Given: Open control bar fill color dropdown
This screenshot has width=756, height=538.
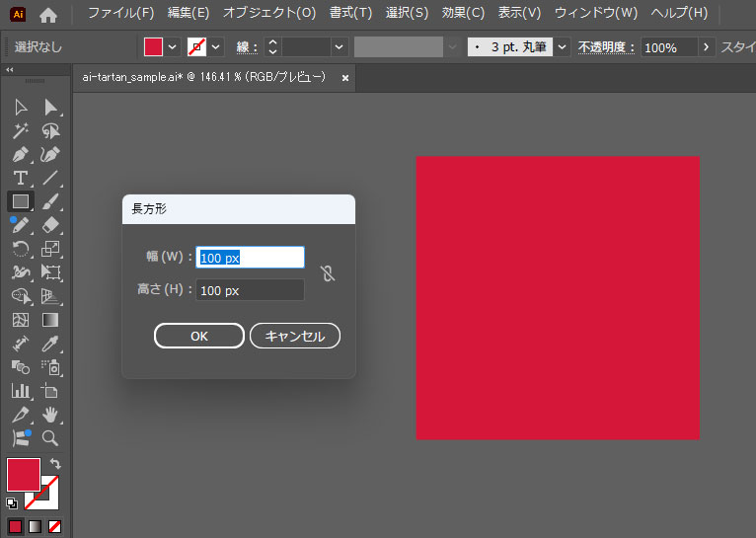Looking at the screenshot, I should coord(172,47).
